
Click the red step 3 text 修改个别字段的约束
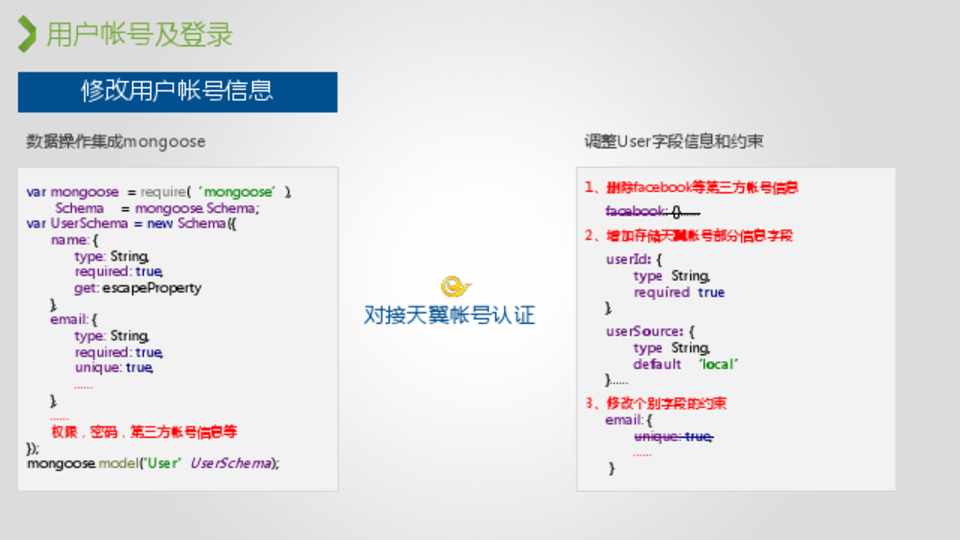pyautogui.click(x=656, y=403)
